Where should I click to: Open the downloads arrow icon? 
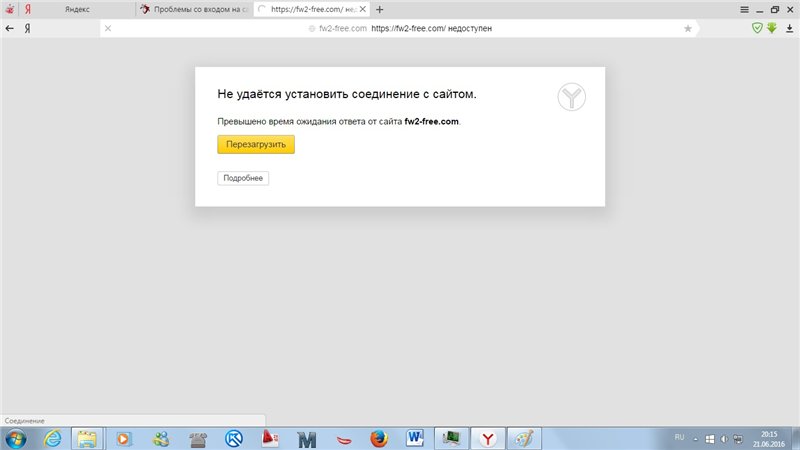789,29
